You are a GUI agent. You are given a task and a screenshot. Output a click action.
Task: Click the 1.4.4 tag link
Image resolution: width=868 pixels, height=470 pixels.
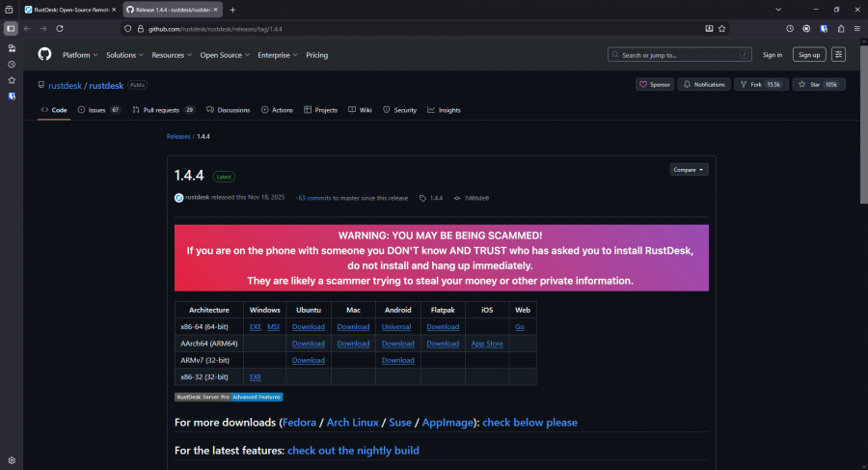tap(436, 198)
